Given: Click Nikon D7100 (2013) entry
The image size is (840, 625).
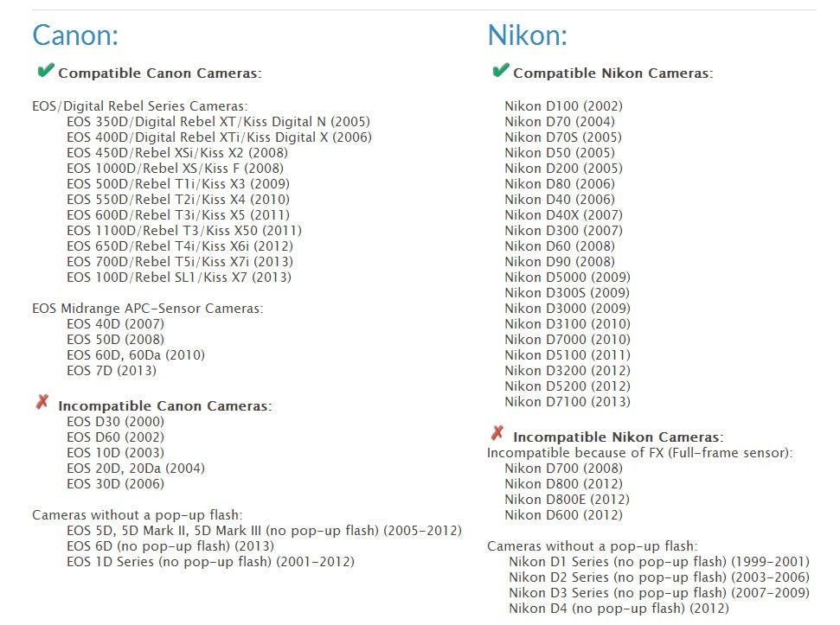Looking at the screenshot, I should tap(567, 401).
